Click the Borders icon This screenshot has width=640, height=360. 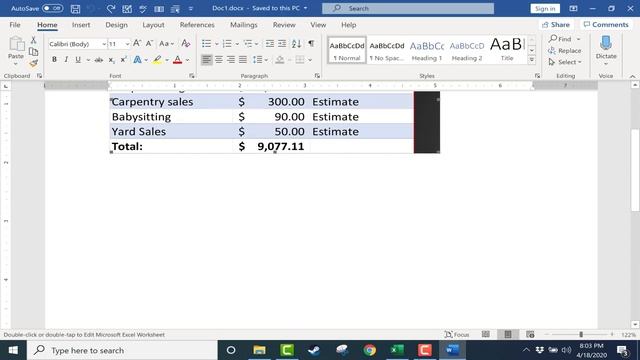[300, 60]
